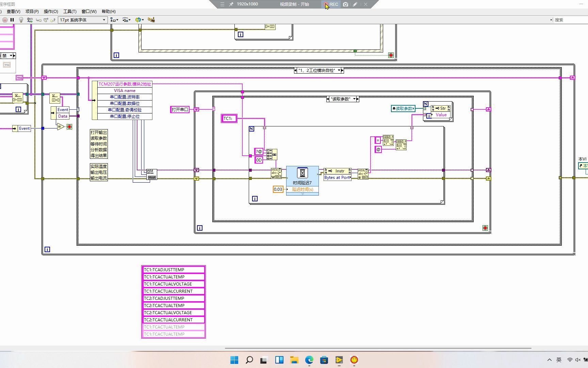The width and height of the screenshot is (588, 368).
Task: Click the Clean Up Diagram icon
Action: tap(151, 20)
